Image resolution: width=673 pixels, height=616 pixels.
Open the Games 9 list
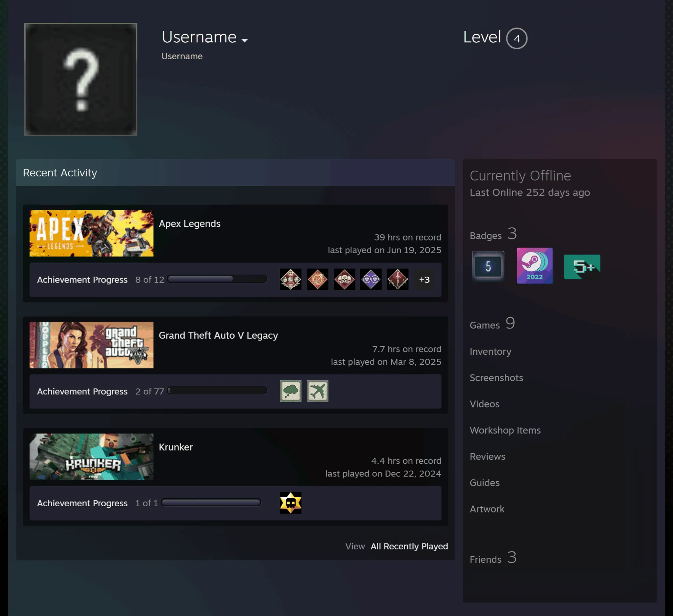tap(492, 324)
